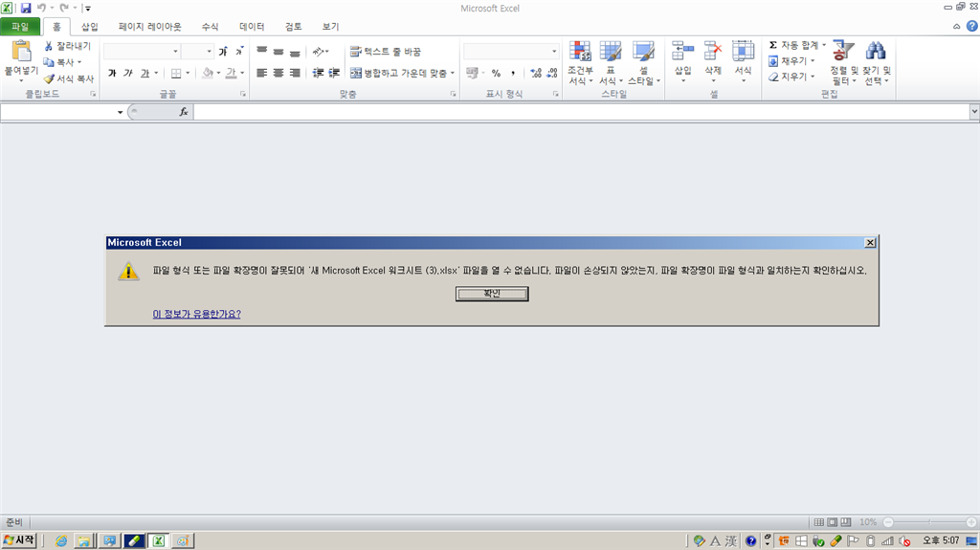
Task: Toggle italic 가 formatting
Action: coord(128,73)
